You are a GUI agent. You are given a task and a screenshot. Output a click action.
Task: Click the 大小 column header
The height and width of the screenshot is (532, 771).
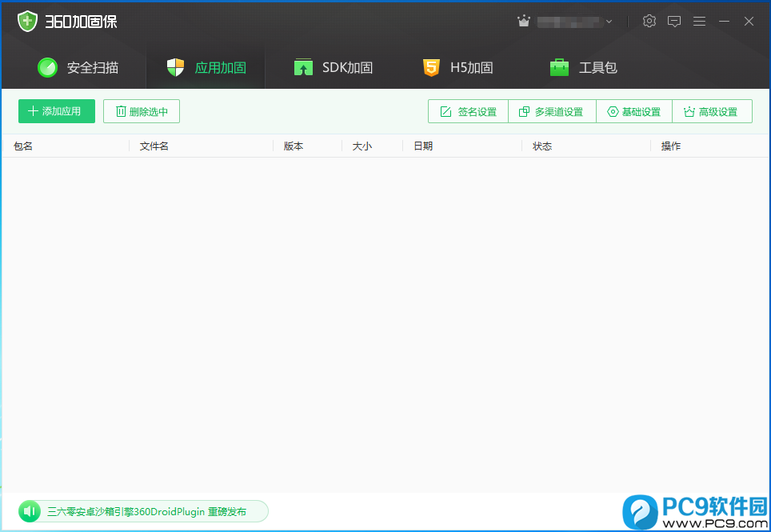pos(362,146)
